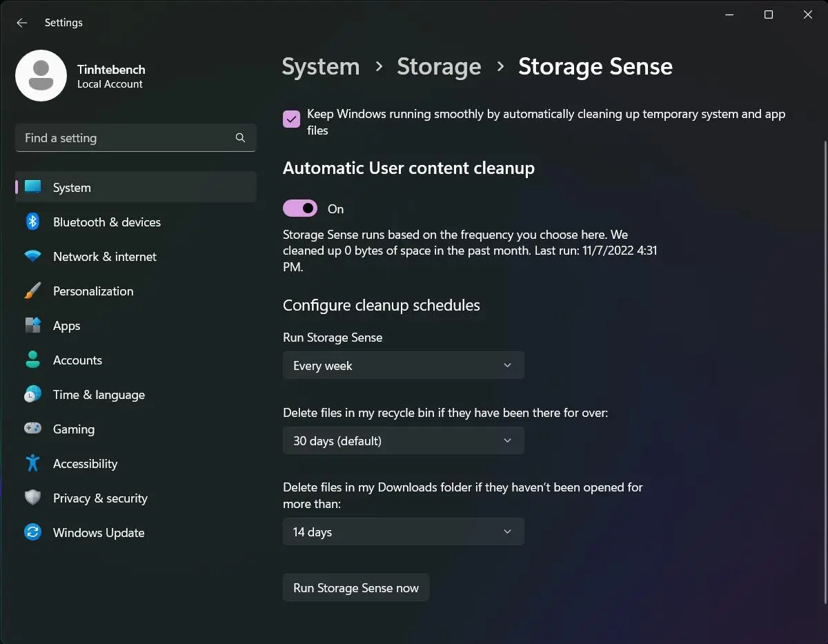Navigate to System in breadcrumb

(321, 66)
